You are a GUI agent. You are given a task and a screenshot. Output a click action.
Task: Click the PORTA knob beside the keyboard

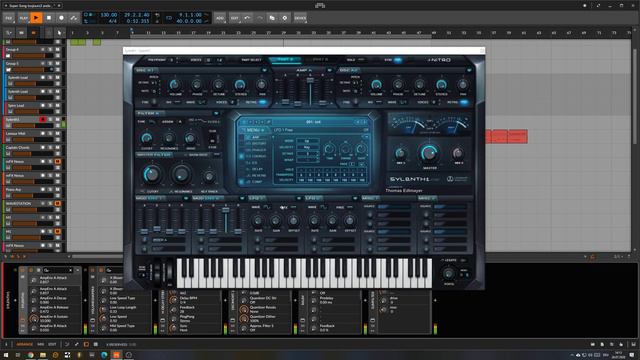click(449, 273)
